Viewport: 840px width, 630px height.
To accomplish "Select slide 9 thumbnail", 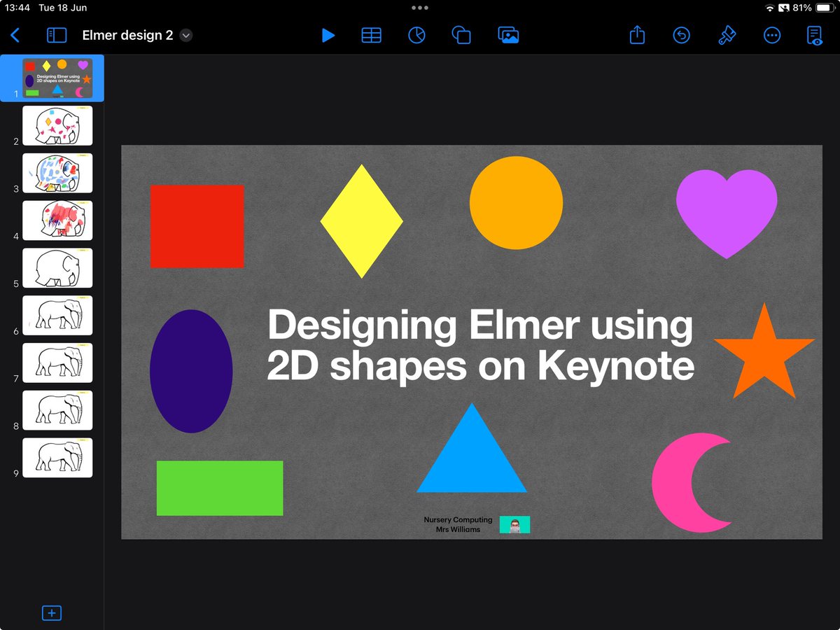I will 57,458.
